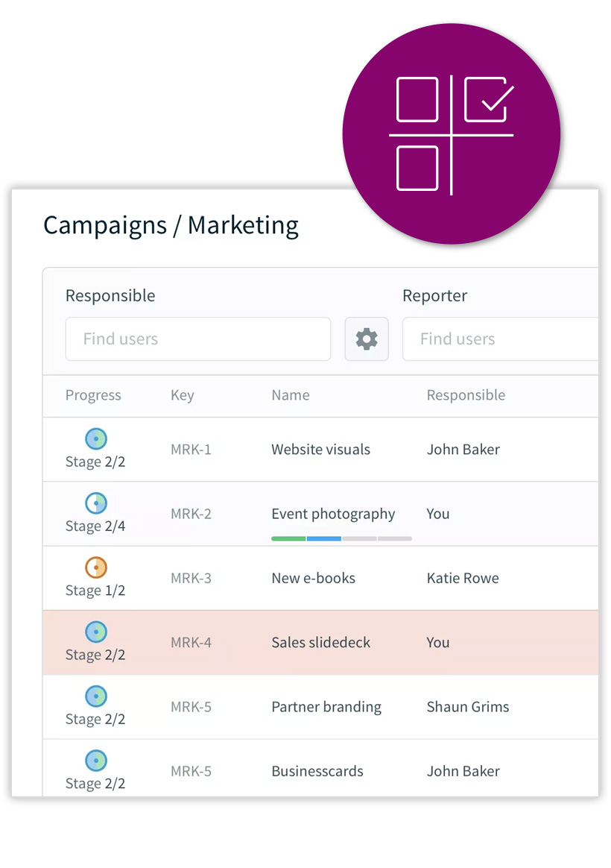Image resolution: width=611 pixels, height=868 pixels.
Task: Click the Campaigns / Marketing page title
Action: [171, 225]
